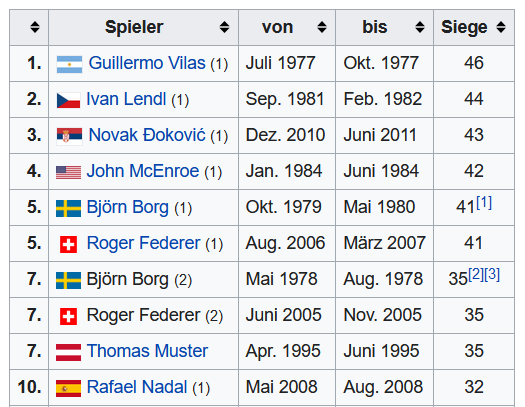Click the Serbian flag next to Novak Đoković
Screen dimensions: 525x407
[69, 136]
